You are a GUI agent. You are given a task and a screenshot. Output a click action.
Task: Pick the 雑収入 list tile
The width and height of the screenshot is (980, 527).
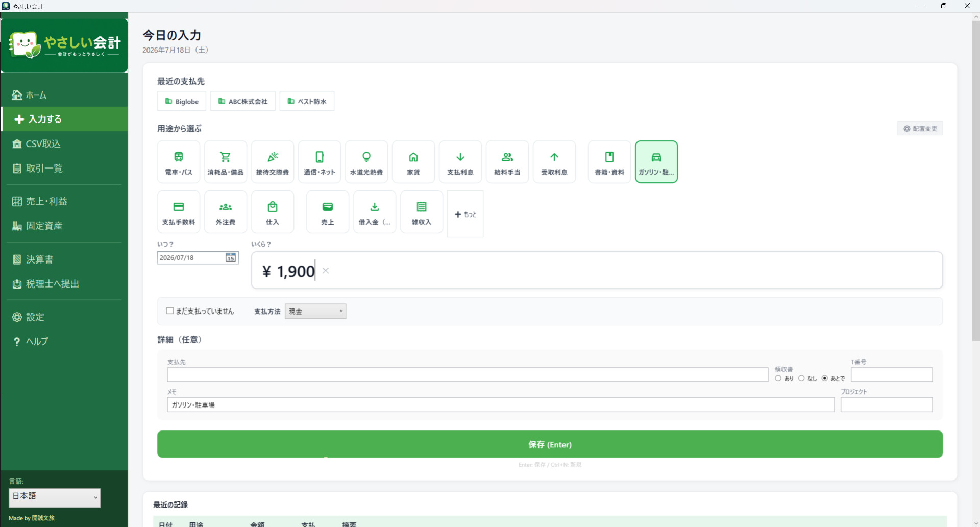pos(422,212)
